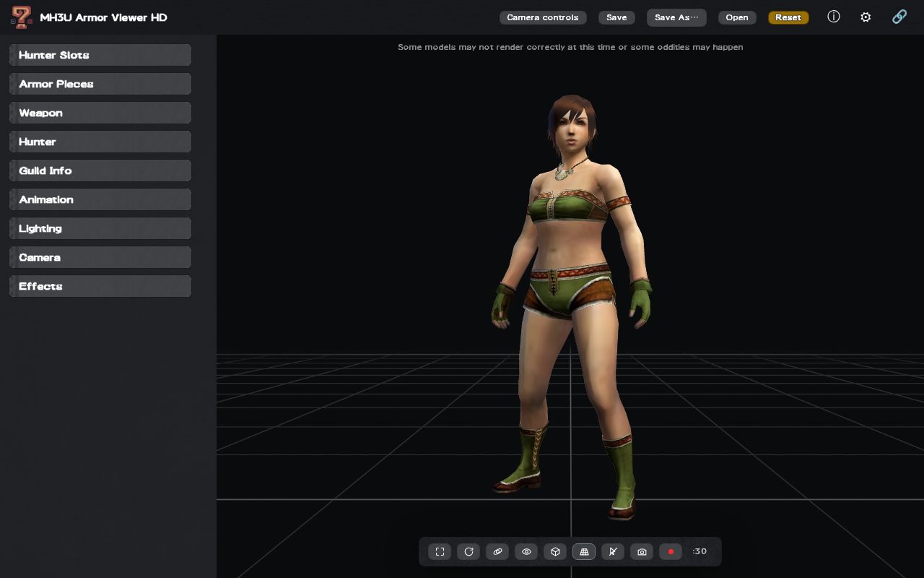Expand the Weapon section
The width and height of the screenshot is (924, 578).
(100, 113)
